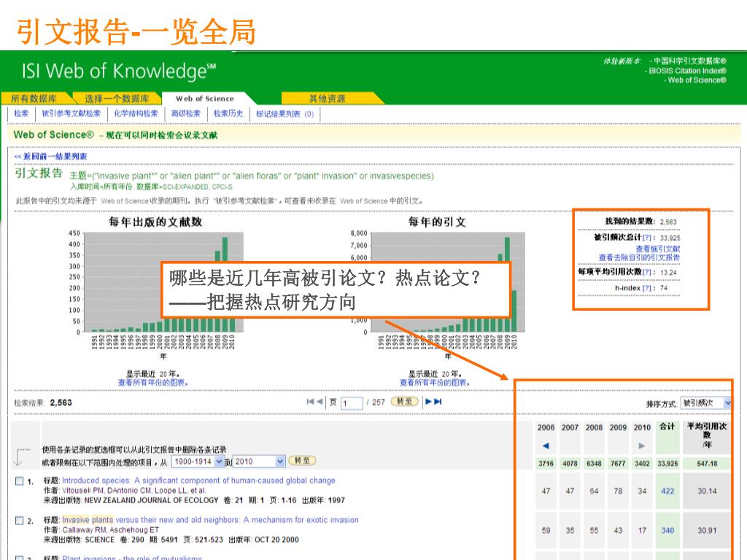This screenshot has height=560, width=747.
Task: Click 转至 button next to page number
Action: tap(404, 402)
